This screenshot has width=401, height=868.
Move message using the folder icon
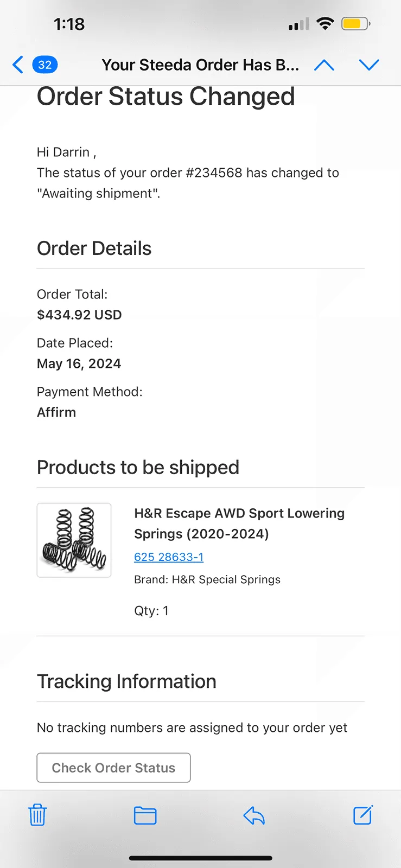tap(145, 815)
